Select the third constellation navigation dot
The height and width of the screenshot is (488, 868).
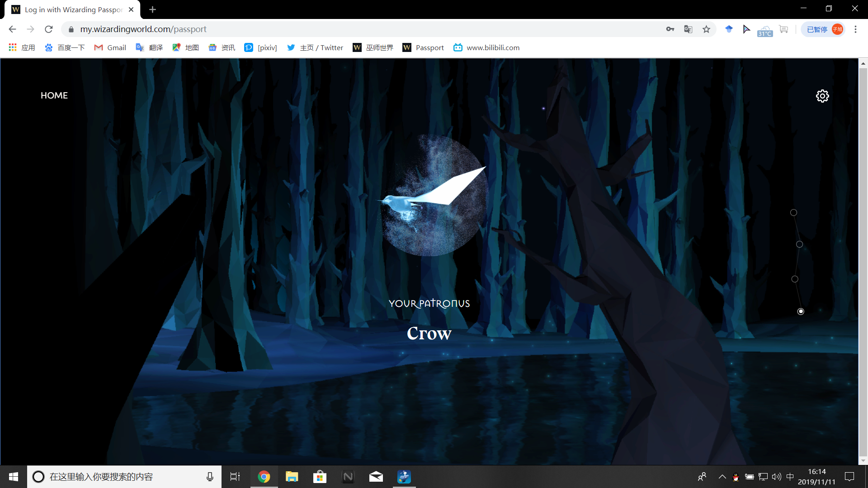click(795, 279)
